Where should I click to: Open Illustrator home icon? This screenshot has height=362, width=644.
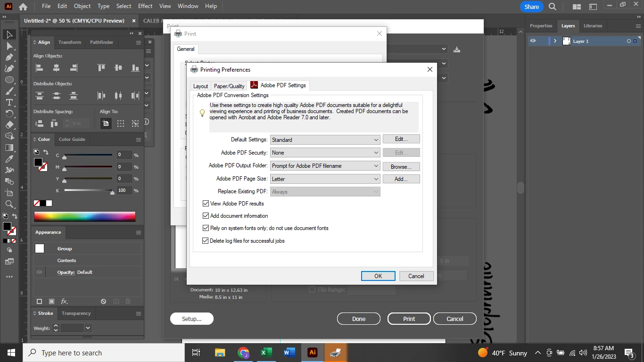[23, 7]
